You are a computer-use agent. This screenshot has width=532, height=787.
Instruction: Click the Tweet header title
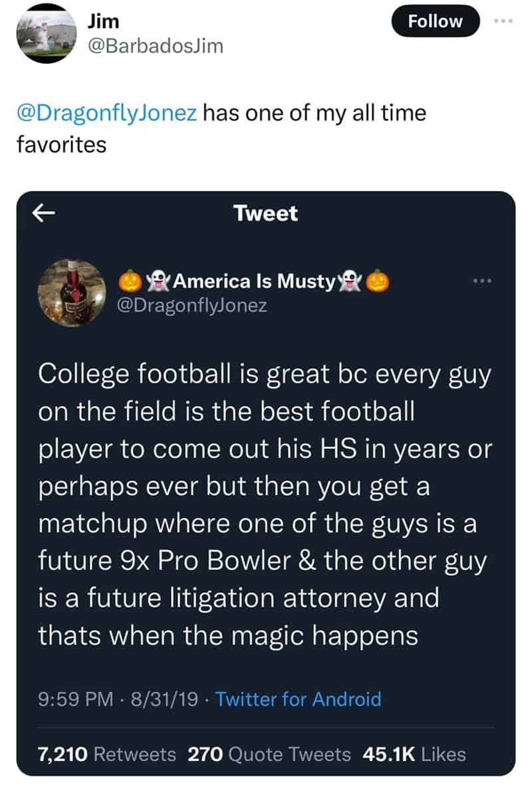pos(266,214)
